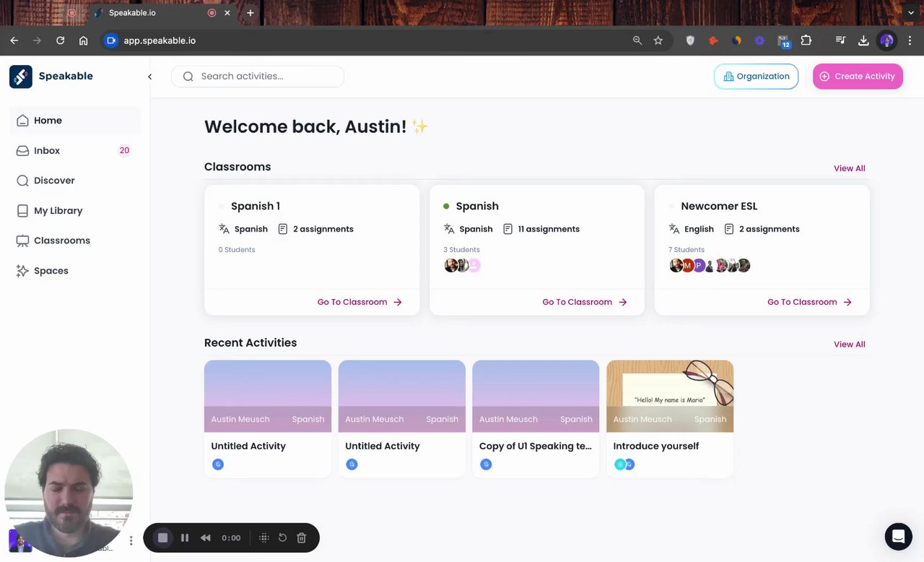Open Copy of U1 Speaking activity thumbnail
This screenshot has height=562, width=924.
[x=536, y=396]
